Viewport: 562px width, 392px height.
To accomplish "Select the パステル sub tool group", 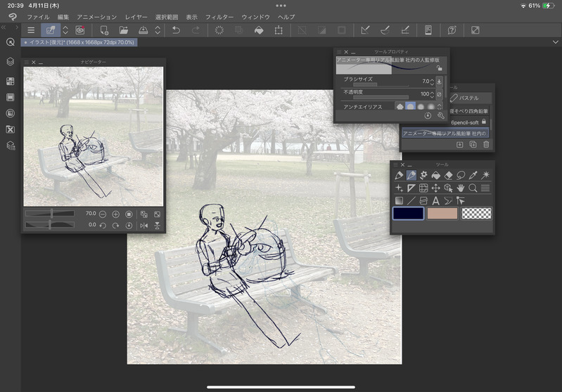I will 468,98.
